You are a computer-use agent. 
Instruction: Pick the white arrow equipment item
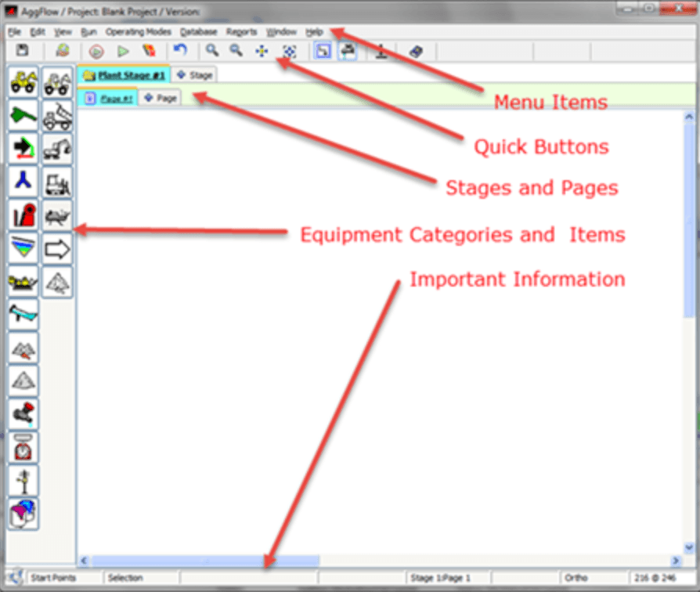(57, 249)
